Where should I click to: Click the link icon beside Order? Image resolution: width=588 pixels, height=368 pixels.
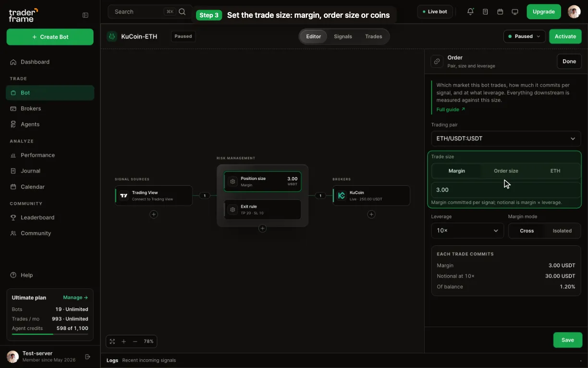click(437, 61)
